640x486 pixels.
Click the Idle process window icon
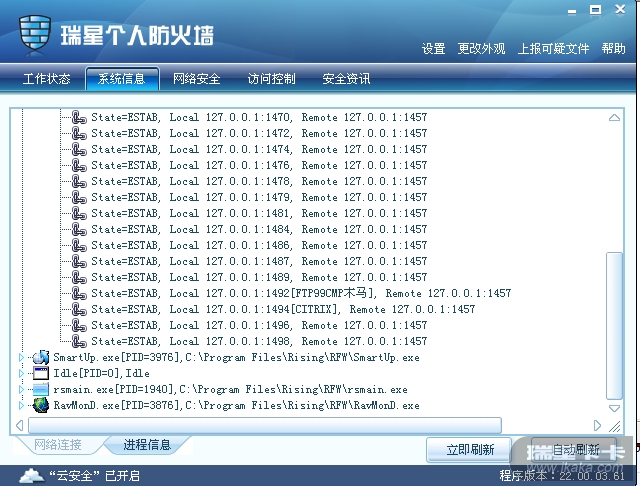(41, 373)
